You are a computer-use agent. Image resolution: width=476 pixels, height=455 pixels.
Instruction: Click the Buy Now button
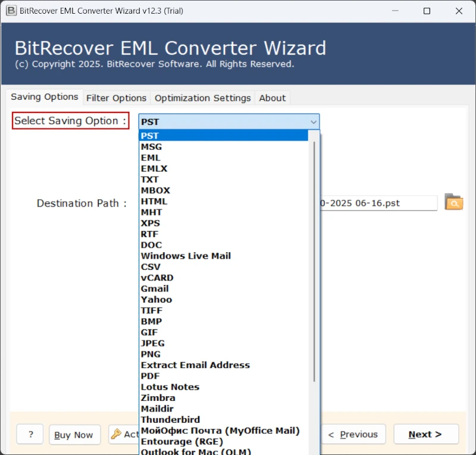pyautogui.click(x=74, y=435)
